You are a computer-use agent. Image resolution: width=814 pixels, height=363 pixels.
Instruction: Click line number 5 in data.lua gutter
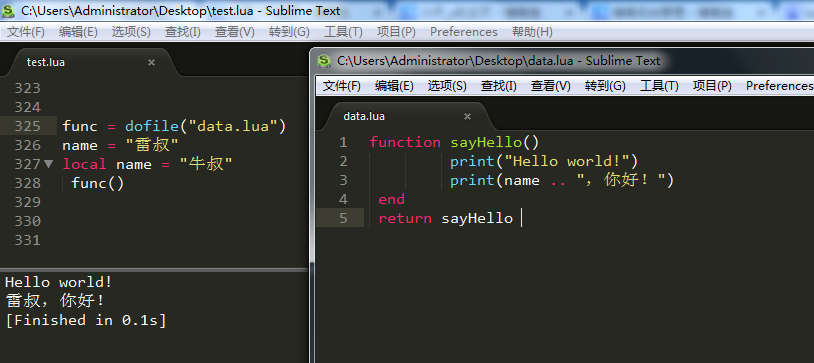tap(343, 219)
